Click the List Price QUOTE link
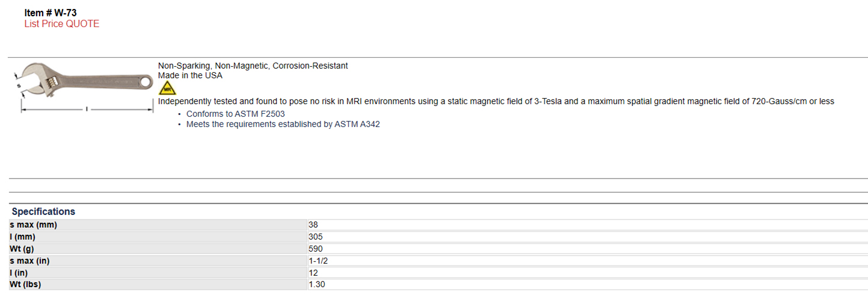This screenshot has width=868, height=301. click(x=62, y=24)
